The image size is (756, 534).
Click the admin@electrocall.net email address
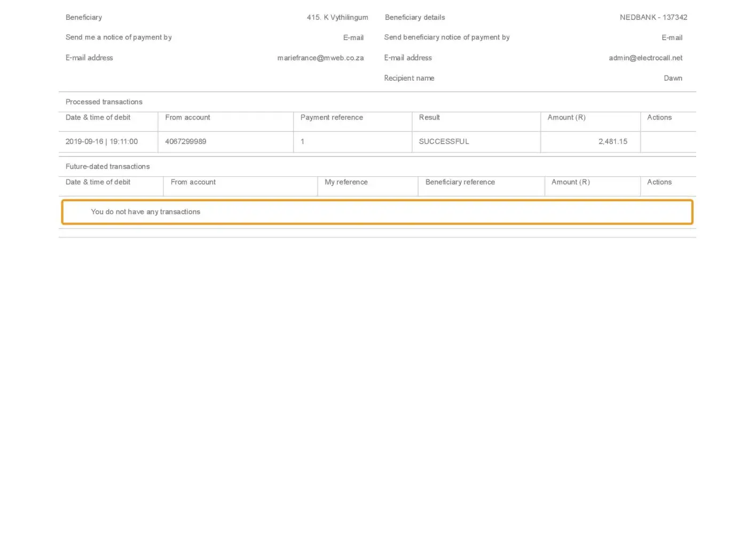tap(645, 58)
